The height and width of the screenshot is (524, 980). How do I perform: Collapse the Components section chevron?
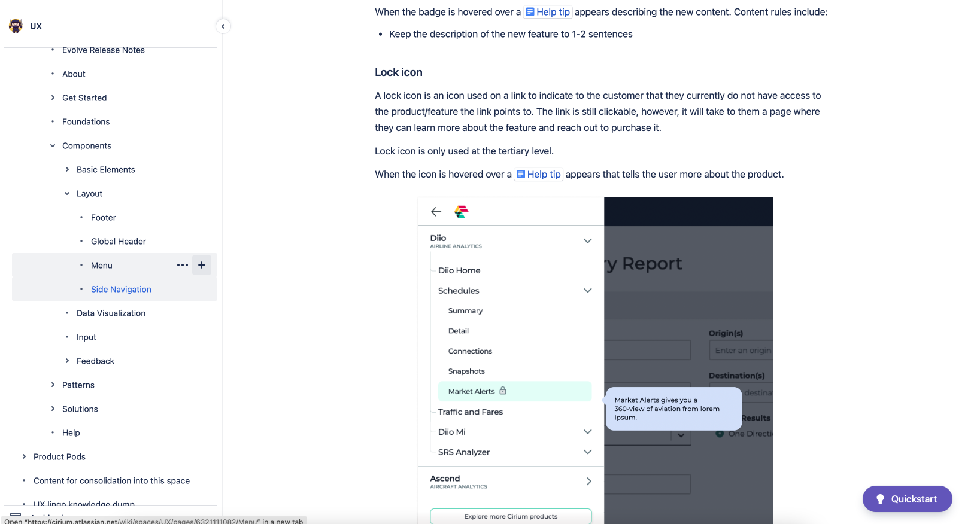tap(53, 145)
